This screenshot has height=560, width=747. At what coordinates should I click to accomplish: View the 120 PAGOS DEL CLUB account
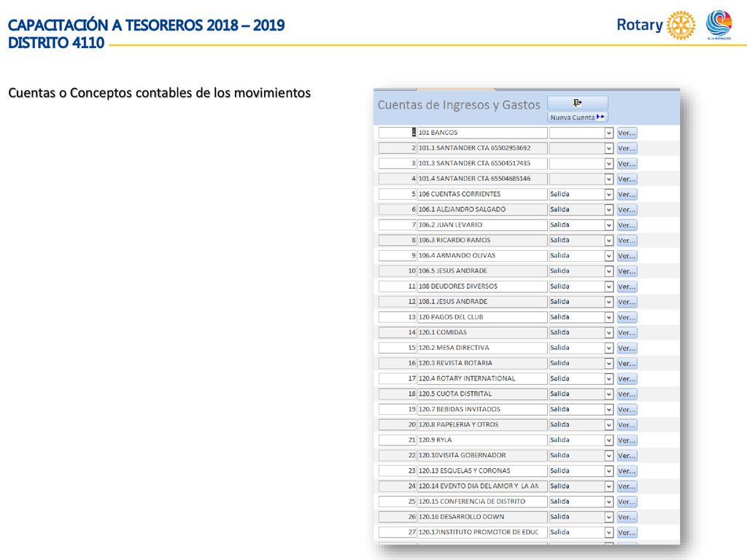pos(627,317)
